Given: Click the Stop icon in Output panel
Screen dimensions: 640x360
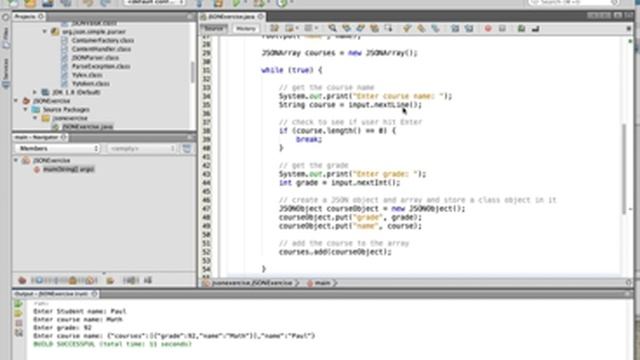Looking at the screenshot, I should pos(19,323).
